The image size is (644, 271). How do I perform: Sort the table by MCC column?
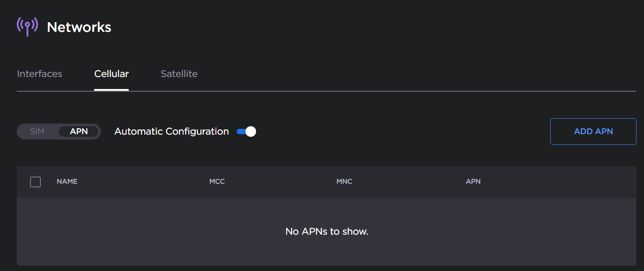[217, 182]
